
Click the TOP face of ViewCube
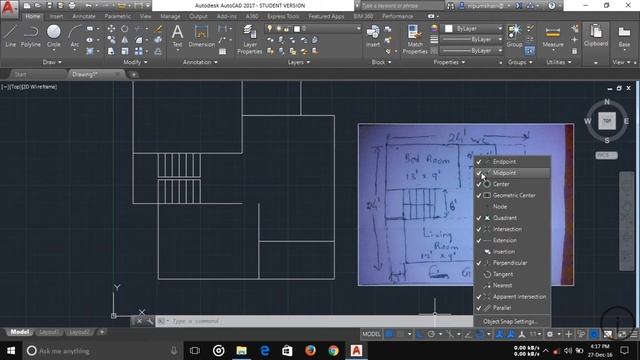point(607,121)
